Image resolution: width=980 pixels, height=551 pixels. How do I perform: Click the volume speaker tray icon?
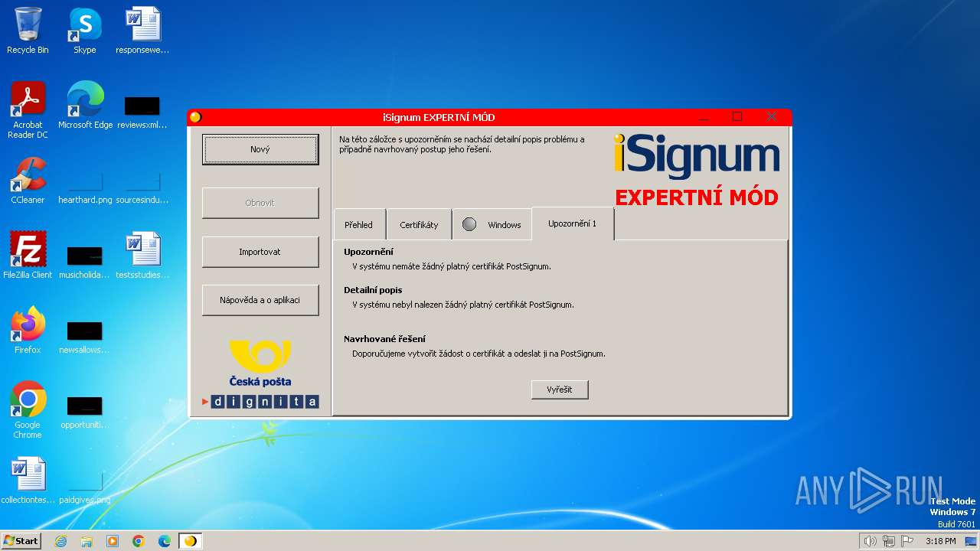(870, 541)
